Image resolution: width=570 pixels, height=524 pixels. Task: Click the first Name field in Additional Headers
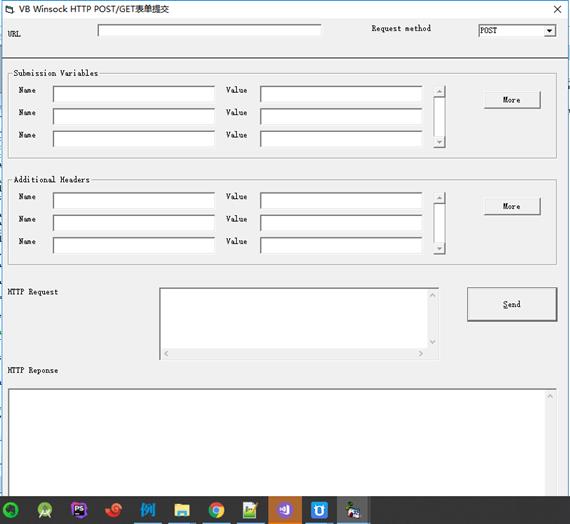click(x=134, y=200)
